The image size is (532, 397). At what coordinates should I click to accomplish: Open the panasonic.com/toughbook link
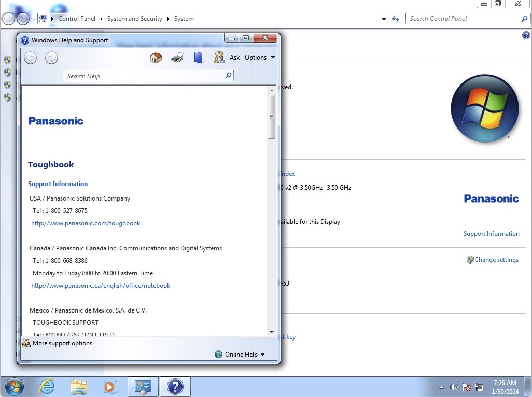pyautogui.click(x=86, y=223)
